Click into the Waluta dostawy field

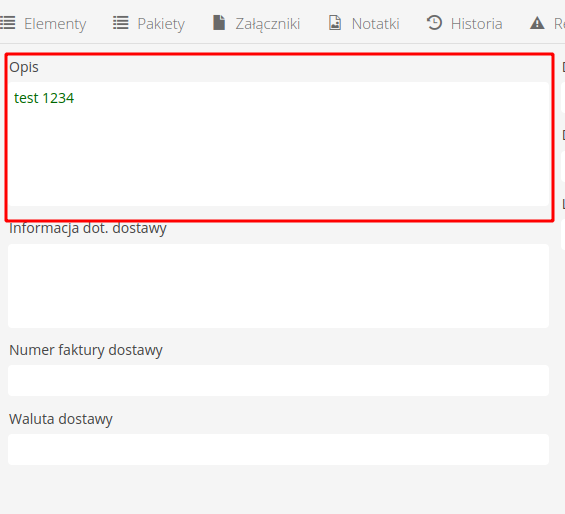click(x=279, y=449)
